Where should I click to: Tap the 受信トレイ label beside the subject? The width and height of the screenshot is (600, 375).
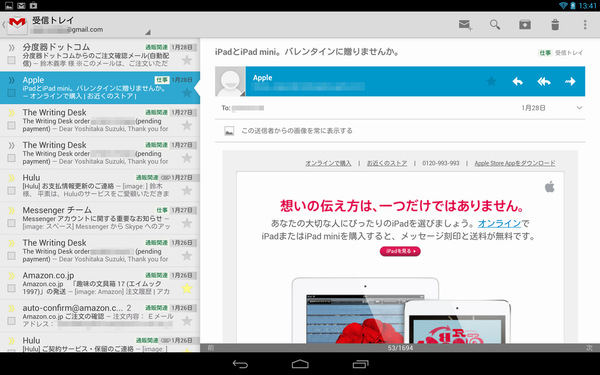(569, 53)
